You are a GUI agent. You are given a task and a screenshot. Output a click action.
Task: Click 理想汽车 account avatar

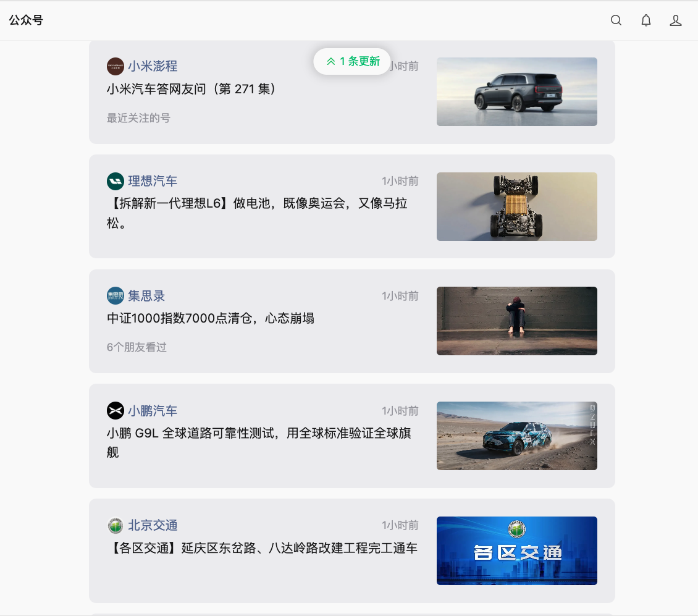pyautogui.click(x=116, y=181)
